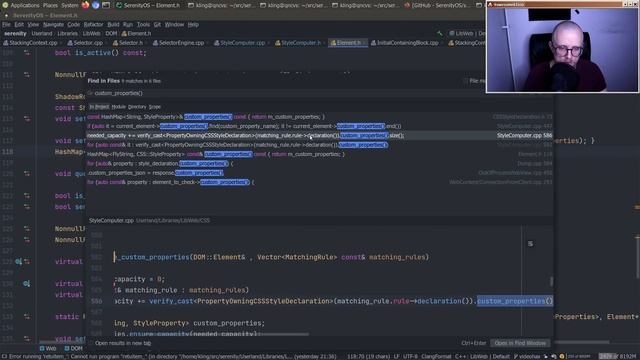Open the CSSStyleDeclaration.h search result
The image size is (640, 360).
(x=320, y=117)
